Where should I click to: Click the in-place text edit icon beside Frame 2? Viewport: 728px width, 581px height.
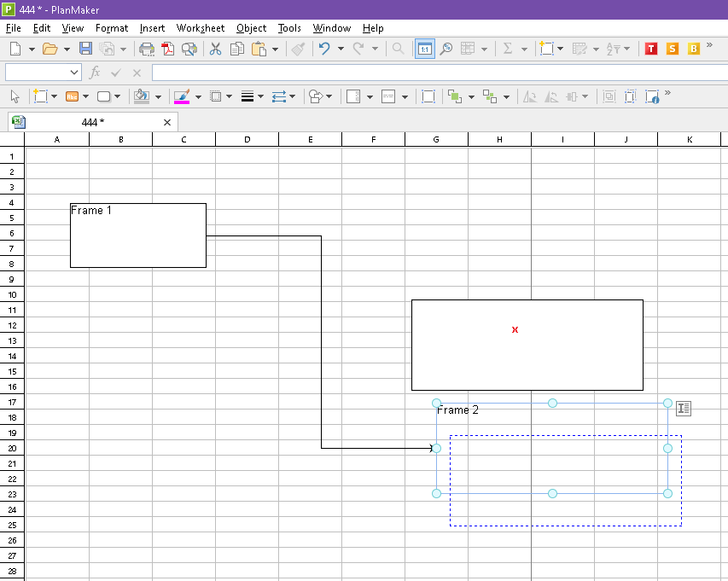[683, 410]
